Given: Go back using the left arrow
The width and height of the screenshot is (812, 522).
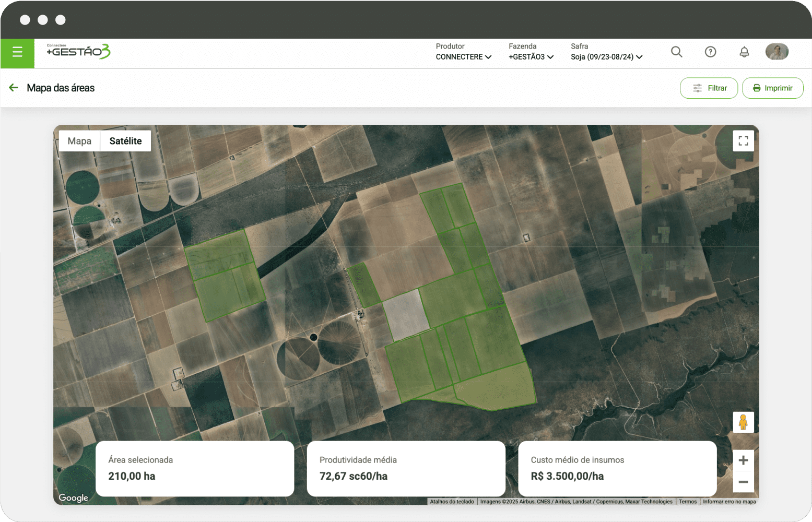Looking at the screenshot, I should [x=14, y=88].
